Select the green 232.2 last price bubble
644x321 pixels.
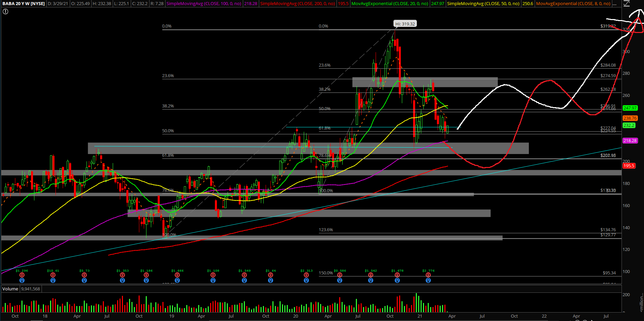click(x=629, y=125)
